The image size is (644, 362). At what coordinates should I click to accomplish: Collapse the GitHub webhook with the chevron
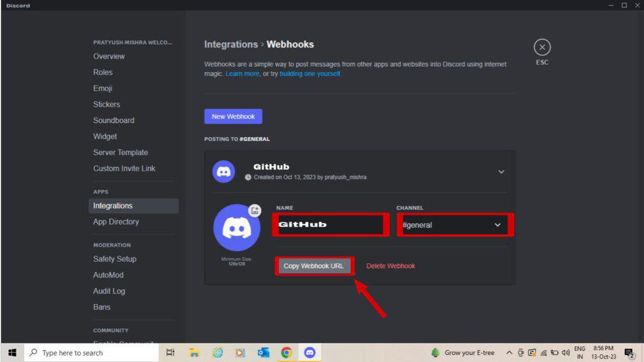501,171
